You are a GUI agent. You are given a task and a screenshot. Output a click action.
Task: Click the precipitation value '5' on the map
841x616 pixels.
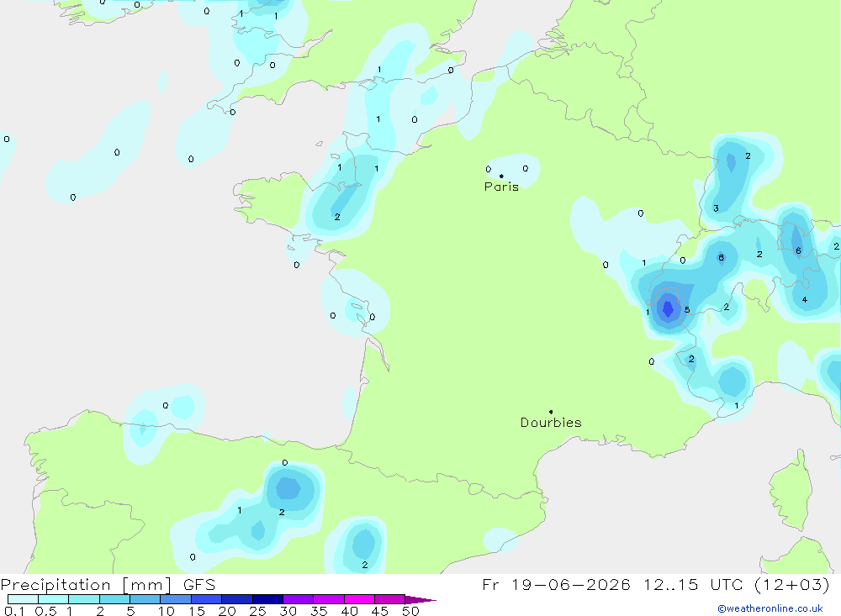687,310
